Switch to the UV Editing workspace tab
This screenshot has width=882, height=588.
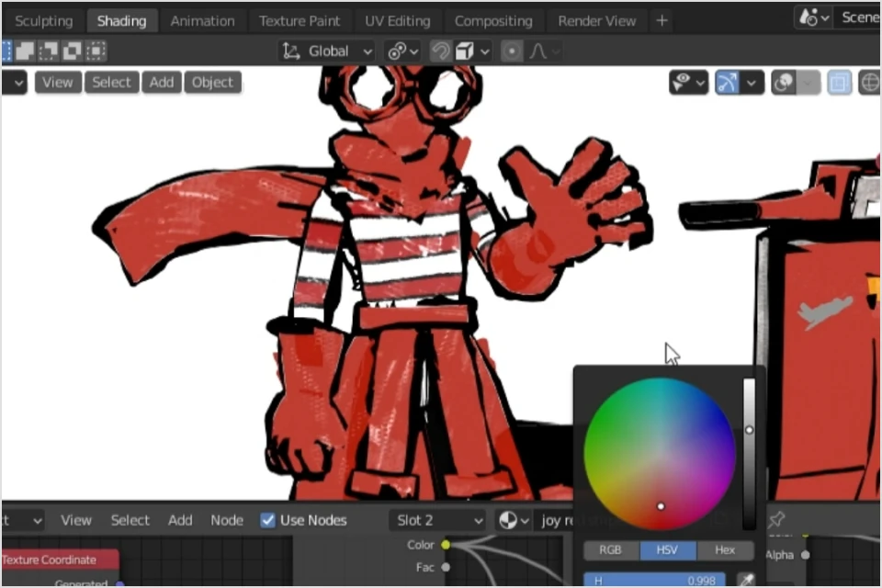(397, 21)
